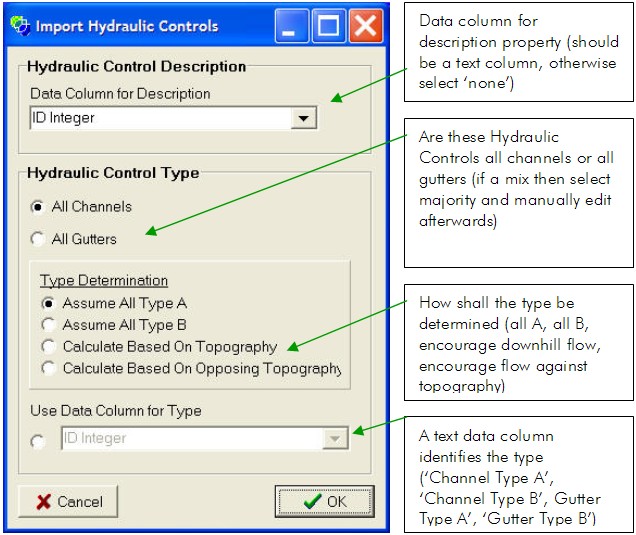Viewport: 636px width, 535px height.
Task: Pick Assume All Type B
Action: [48, 325]
